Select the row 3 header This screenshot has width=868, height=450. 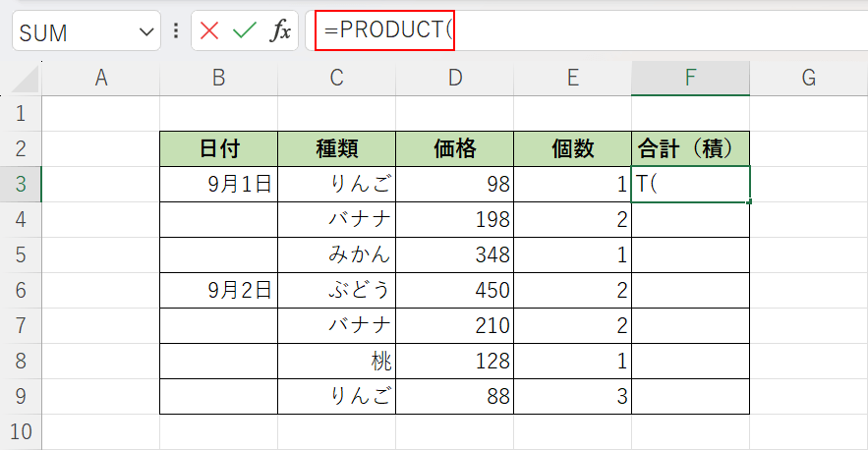click(x=20, y=184)
